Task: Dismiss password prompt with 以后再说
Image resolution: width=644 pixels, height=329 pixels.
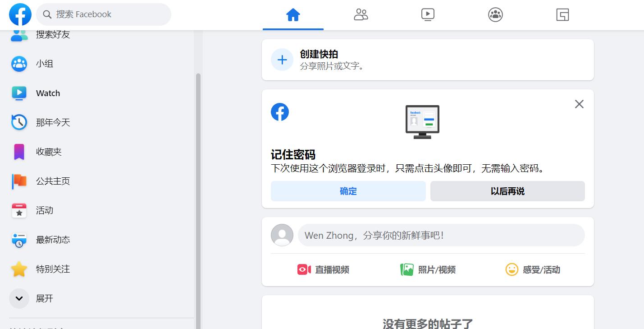Action: [507, 191]
